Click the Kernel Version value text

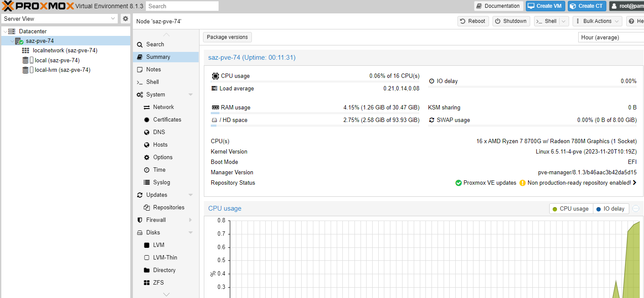click(x=586, y=152)
